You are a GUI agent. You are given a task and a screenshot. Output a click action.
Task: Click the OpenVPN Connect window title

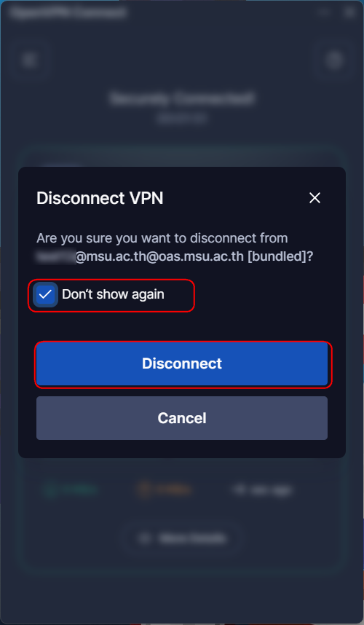68,12
